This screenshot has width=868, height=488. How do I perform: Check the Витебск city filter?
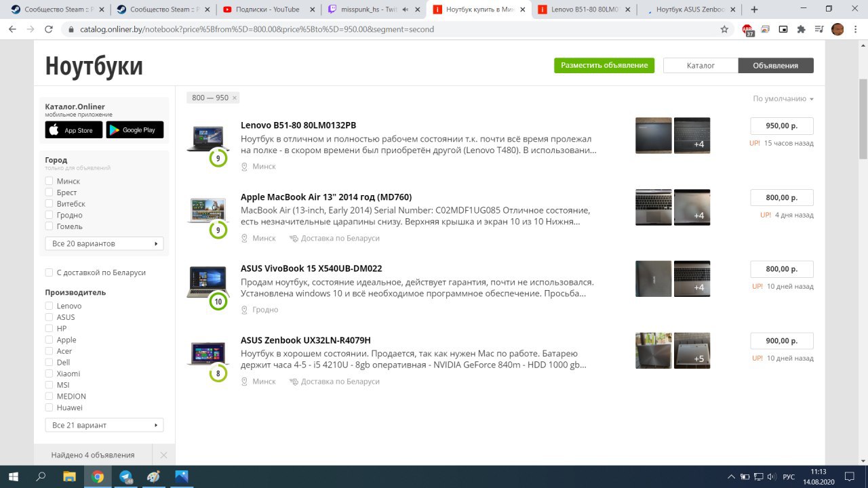49,203
